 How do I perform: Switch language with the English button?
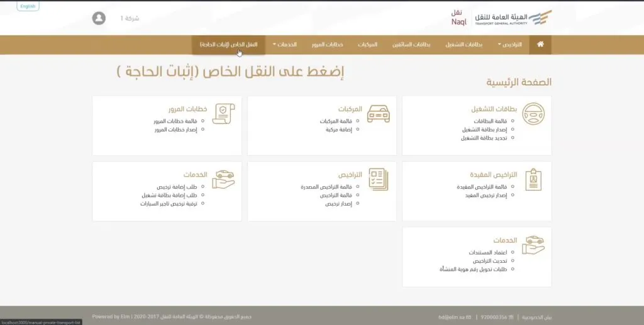pos(28,6)
